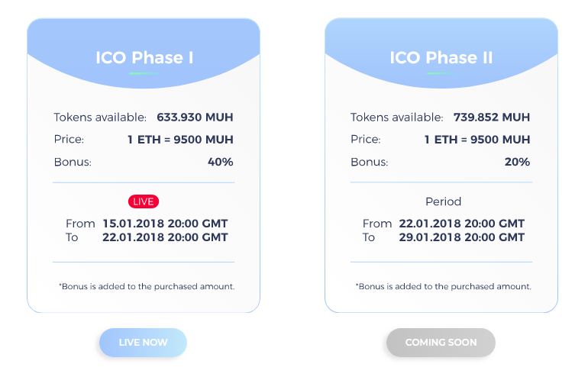Click the 20% bonus value
The height and width of the screenshot is (377, 588).
[x=517, y=162]
